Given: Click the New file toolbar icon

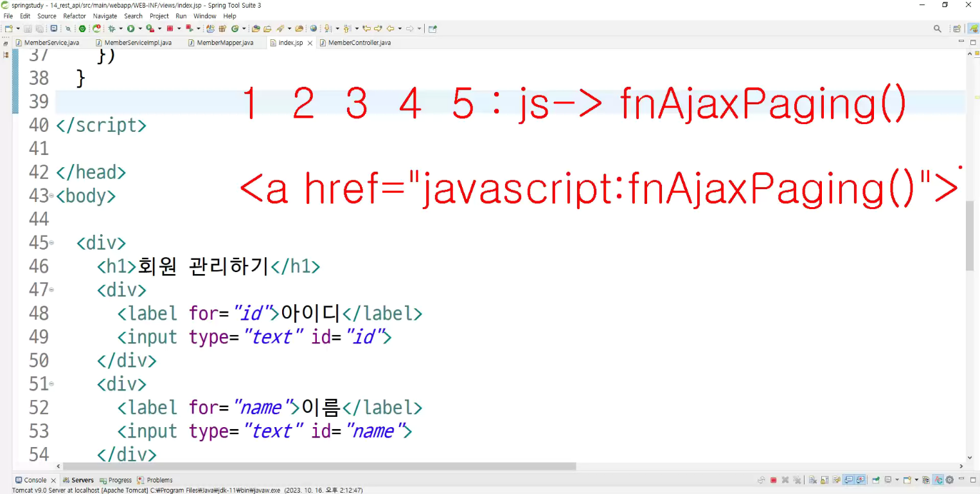Looking at the screenshot, I should [8, 29].
